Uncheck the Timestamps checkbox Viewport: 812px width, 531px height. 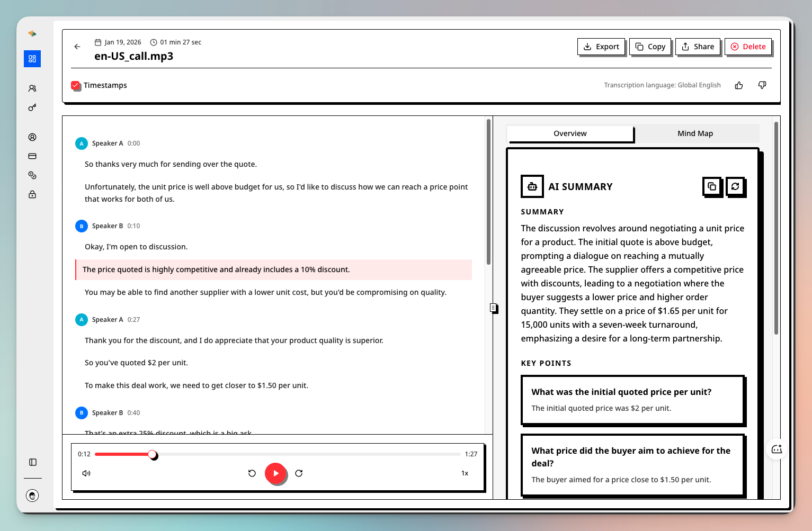click(x=76, y=85)
